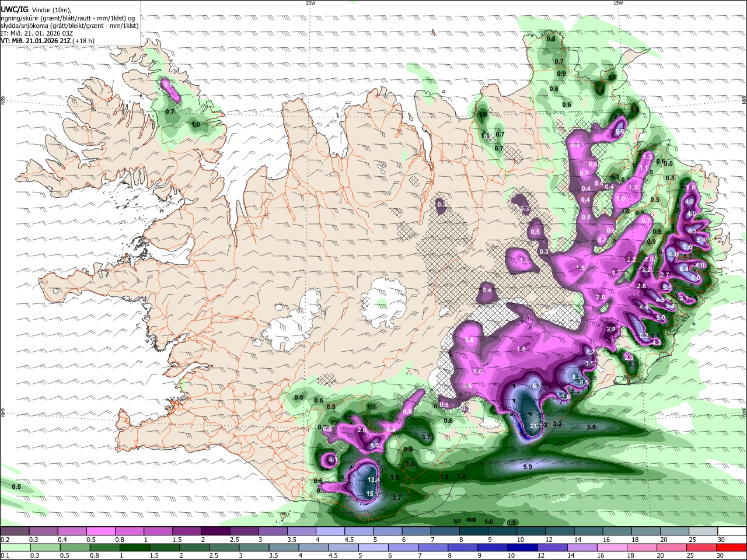
Task: Click the 6.4 value in the Eastfjords
Action: point(683,269)
